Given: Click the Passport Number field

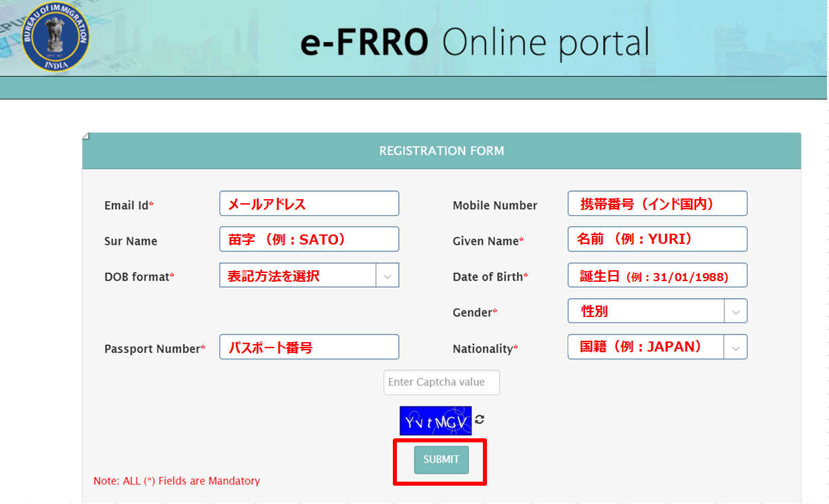Looking at the screenshot, I should click(x=309, y=346).
